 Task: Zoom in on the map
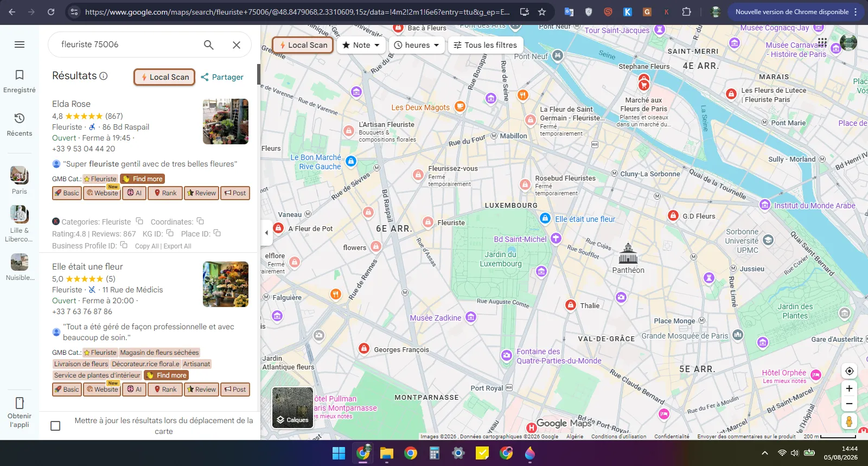click(x=849, y=388)
